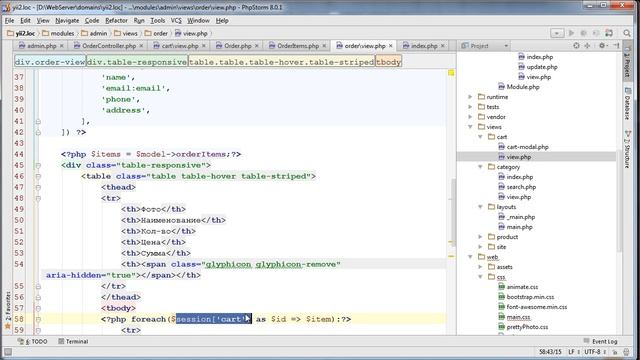Expand the site folder
This screenshot has width=640, height=360.
click(480, 247)
